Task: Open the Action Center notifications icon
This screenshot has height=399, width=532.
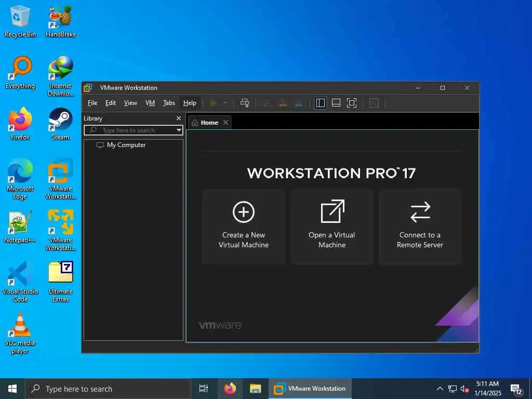Action: click(x=516, y=389)
